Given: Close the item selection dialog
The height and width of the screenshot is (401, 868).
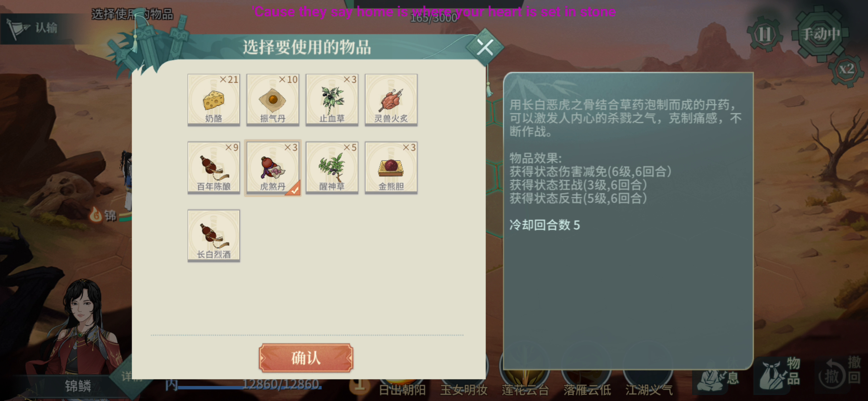Looking at the screenshot, I should (x=485, y=47).
